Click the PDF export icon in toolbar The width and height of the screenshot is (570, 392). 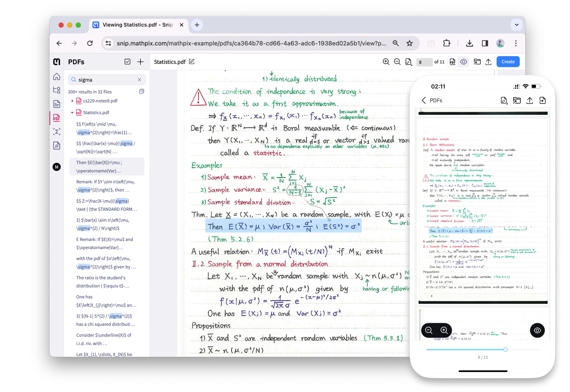coord(452,61)
